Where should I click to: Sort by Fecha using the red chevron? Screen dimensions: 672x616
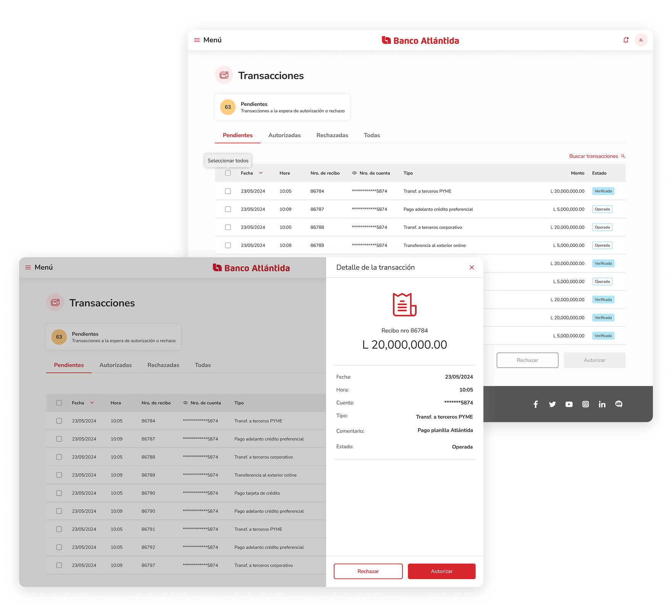click(x=261, y=173)
